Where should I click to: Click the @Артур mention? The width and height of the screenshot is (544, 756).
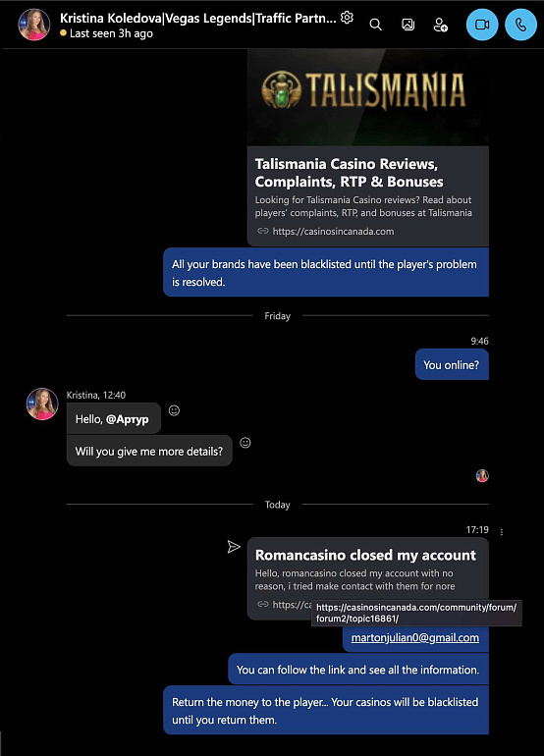point(128,419)
